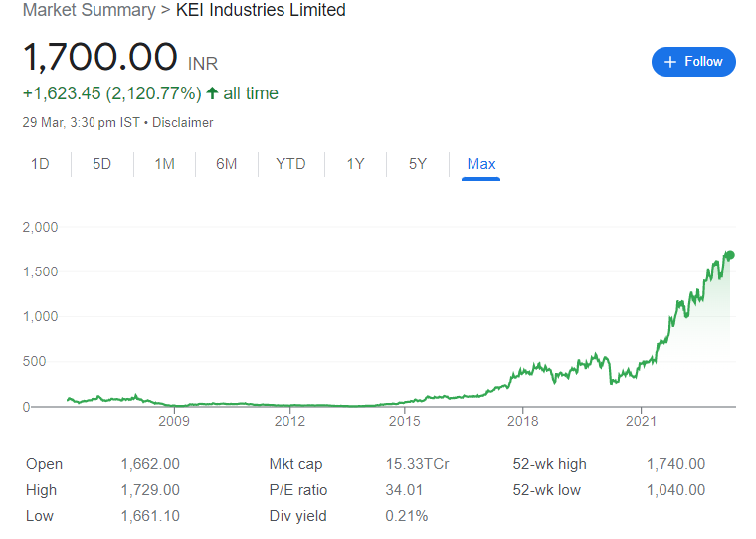Click the KEI Industries Limited title
Screen dimensions: 756x539
click(x=261, y=10)
